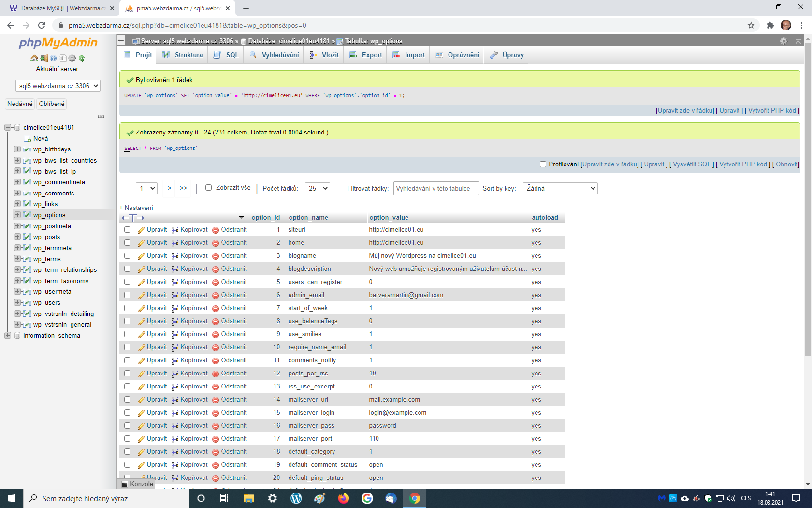Open page settings gear icon at top right
The height and width of the screenshot is (508, 812).
[x=783, y=41]
